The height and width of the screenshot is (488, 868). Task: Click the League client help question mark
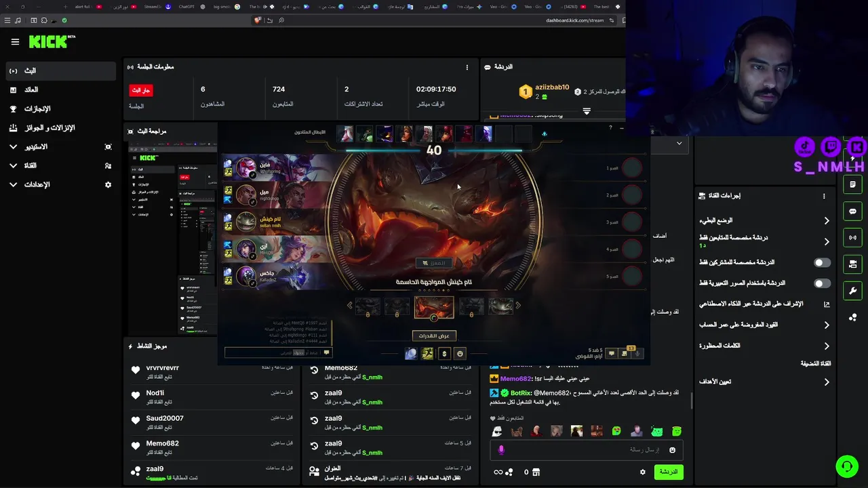[x=610, y=127]
